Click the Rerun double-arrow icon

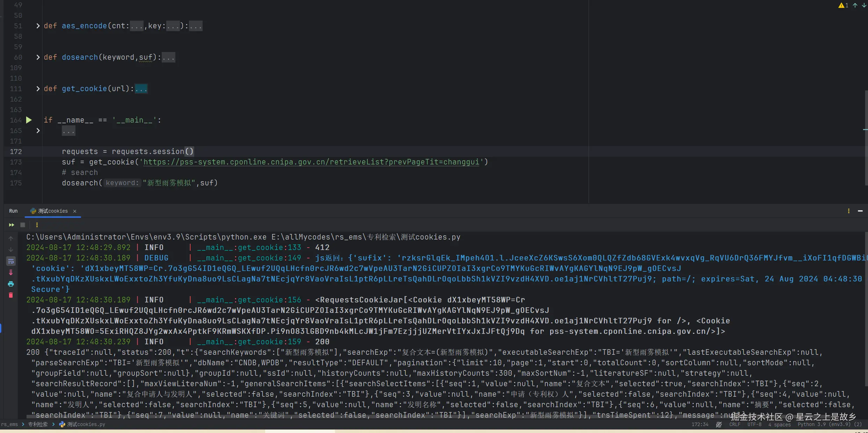pyautogui.click(x=12, y=225)
